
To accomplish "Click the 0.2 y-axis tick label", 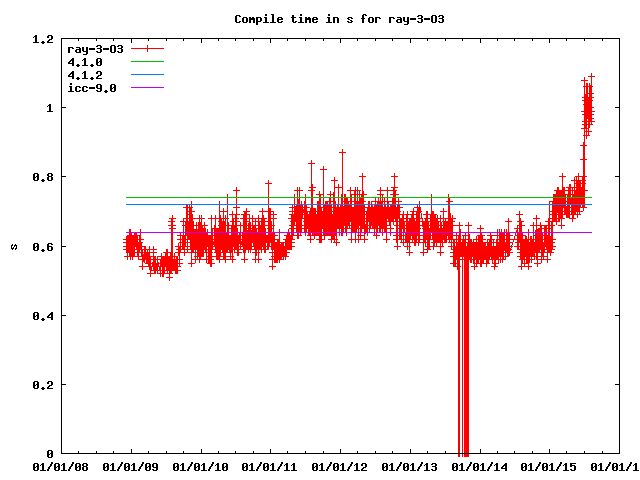I will tap(42, 385).
